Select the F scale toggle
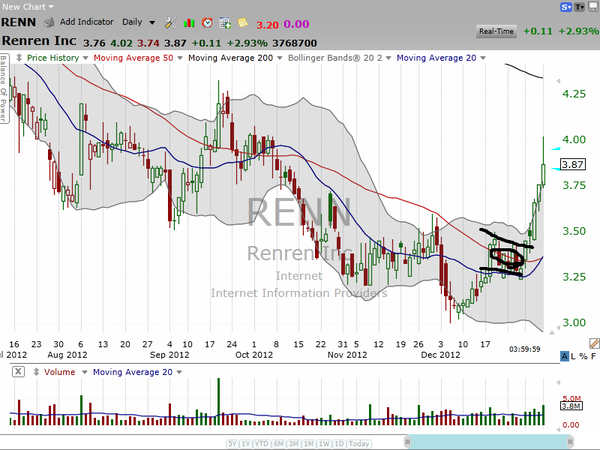The width and height of the screenshot is (600, 450). (593, 356)
